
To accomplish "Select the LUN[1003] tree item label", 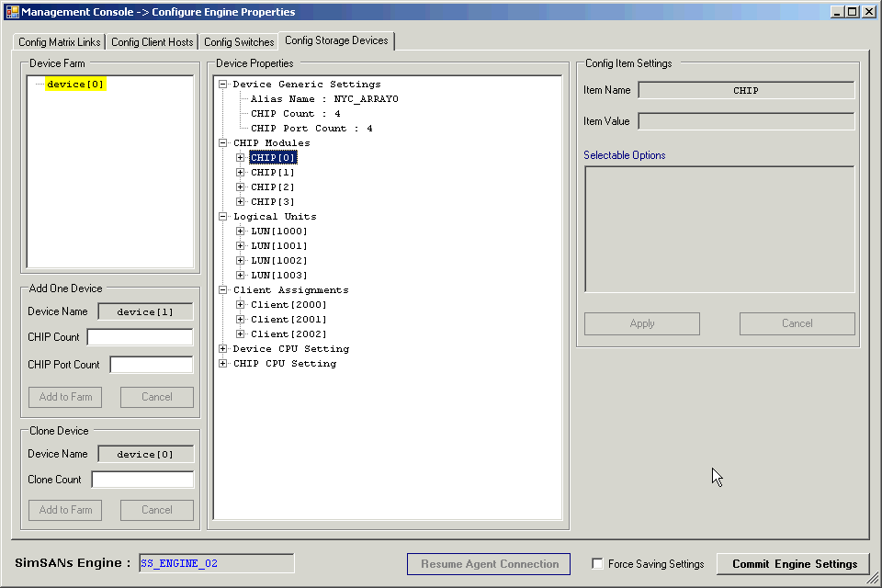I will coord(279,275).
